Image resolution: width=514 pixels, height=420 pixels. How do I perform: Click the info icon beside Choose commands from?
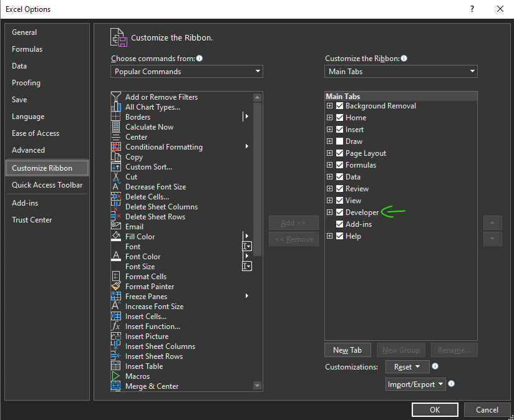pyautogui.click(x=200, y=59)
